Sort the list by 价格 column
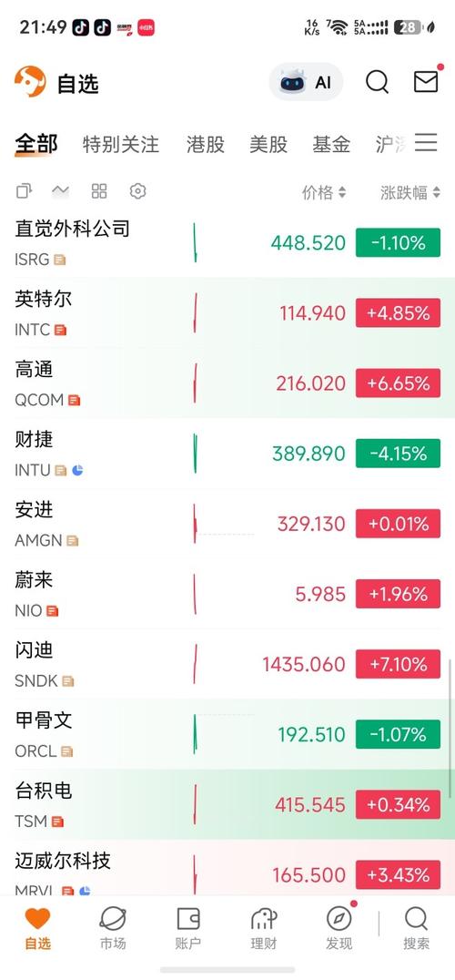The image size is (455, 980). tap(324, 192)
